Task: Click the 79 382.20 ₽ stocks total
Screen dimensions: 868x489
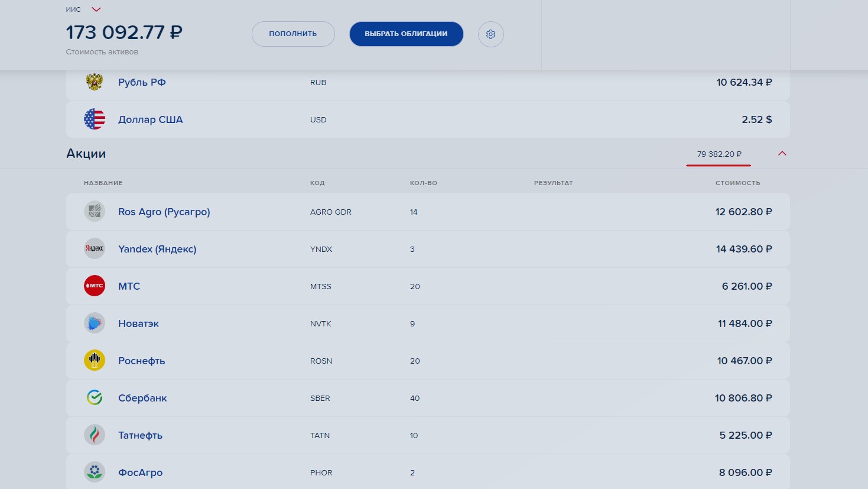Action: pyautogui.click(x=719, y=154)
